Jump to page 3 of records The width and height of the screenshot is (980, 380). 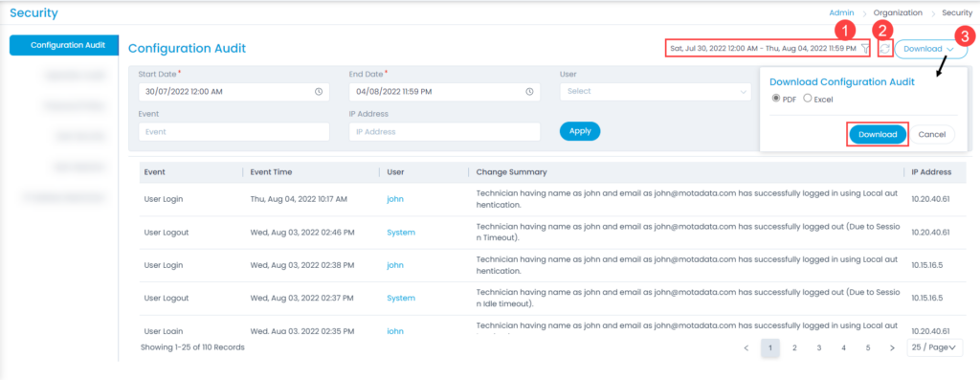(x=819, y=347)
